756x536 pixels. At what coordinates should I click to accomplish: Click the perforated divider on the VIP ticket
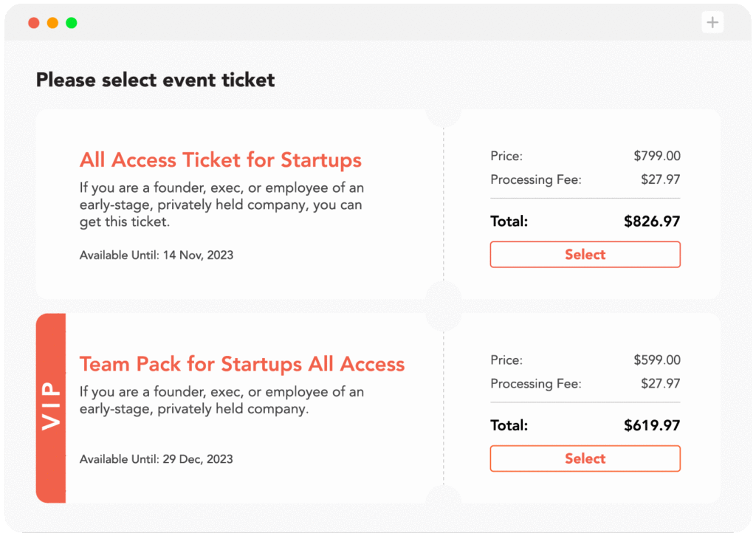[442, 410]
